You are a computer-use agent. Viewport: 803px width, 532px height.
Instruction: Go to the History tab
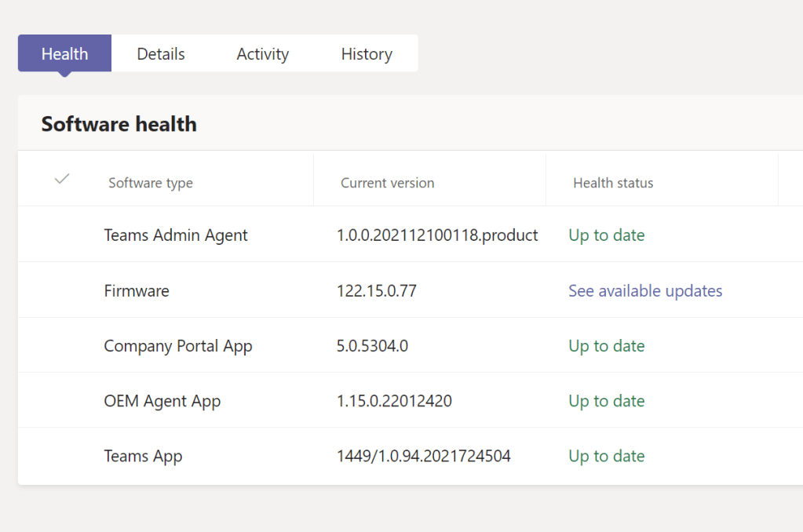(x=366, y=54)
